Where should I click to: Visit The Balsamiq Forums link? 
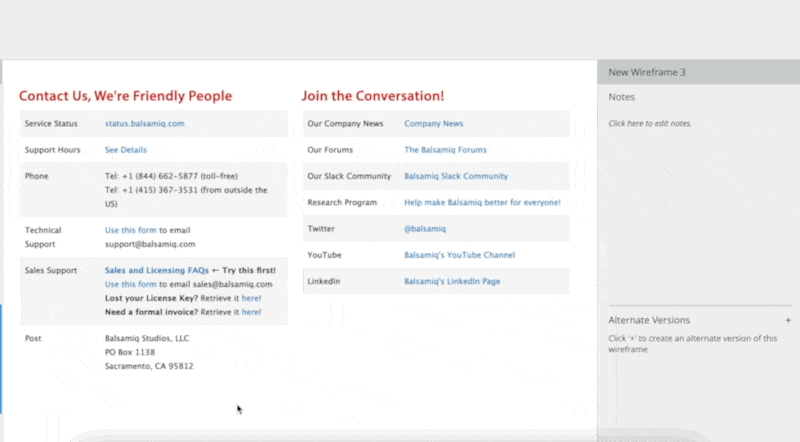pyautogui.click(x=445, y=150)
